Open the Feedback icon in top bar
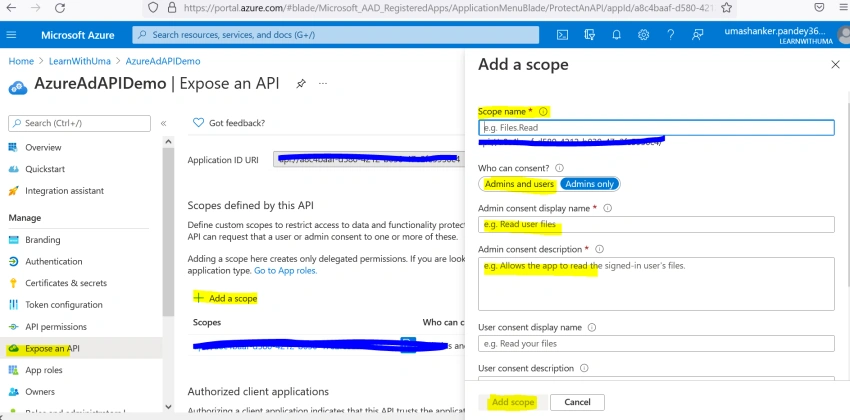This screenshot has height=420, width=850. tap(698, 35)
